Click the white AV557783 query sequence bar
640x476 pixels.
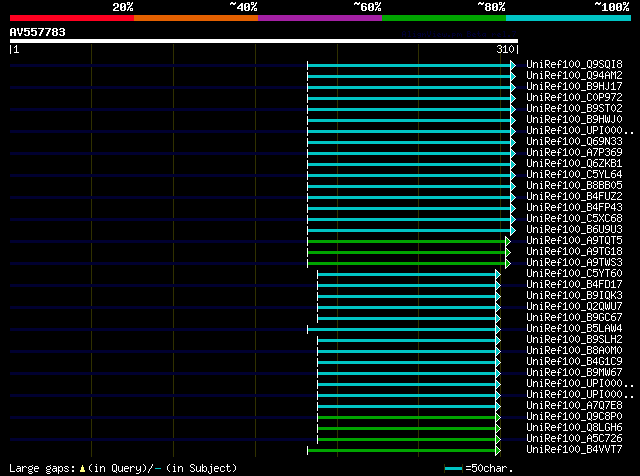click(x=264, y=41)
